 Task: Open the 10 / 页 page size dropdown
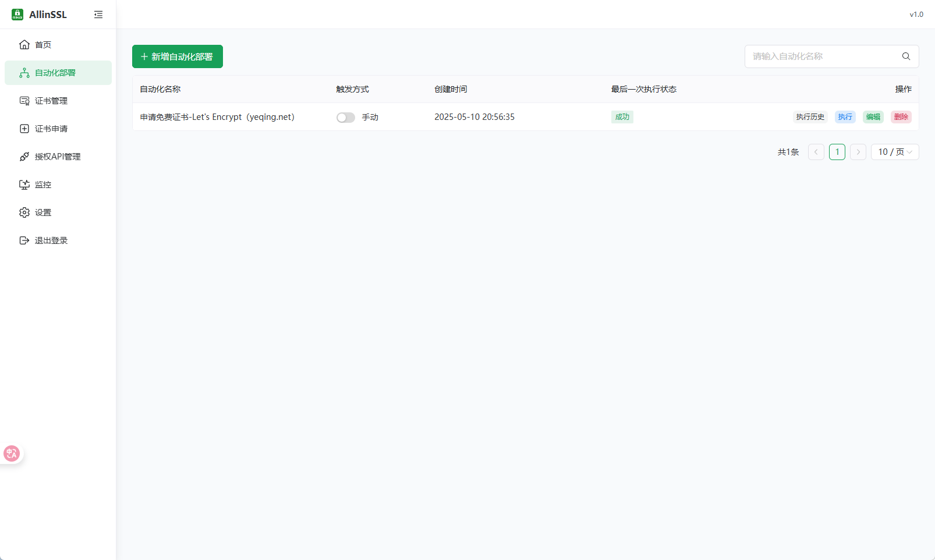895,152
